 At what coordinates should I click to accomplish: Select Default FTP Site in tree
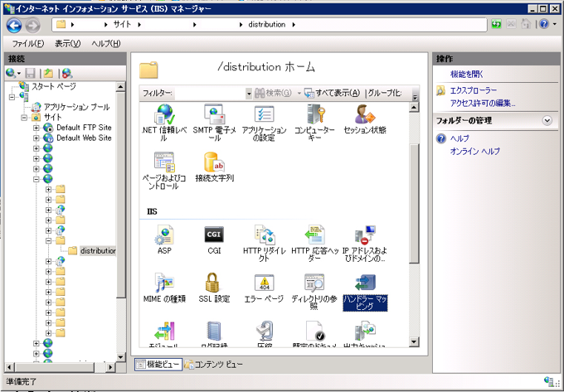(x=84, y=128)
